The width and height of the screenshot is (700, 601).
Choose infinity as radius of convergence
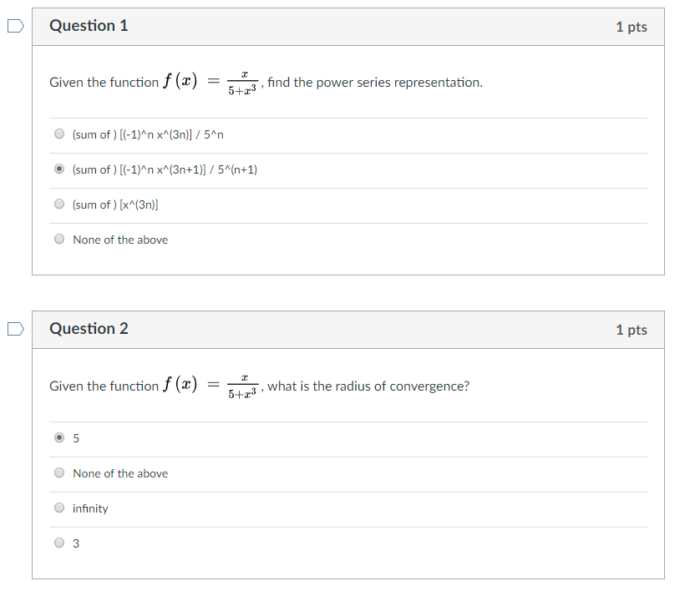59,508
